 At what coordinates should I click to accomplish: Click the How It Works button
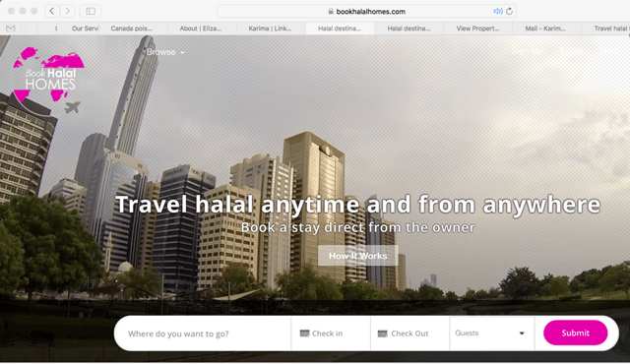click(358, 256)
